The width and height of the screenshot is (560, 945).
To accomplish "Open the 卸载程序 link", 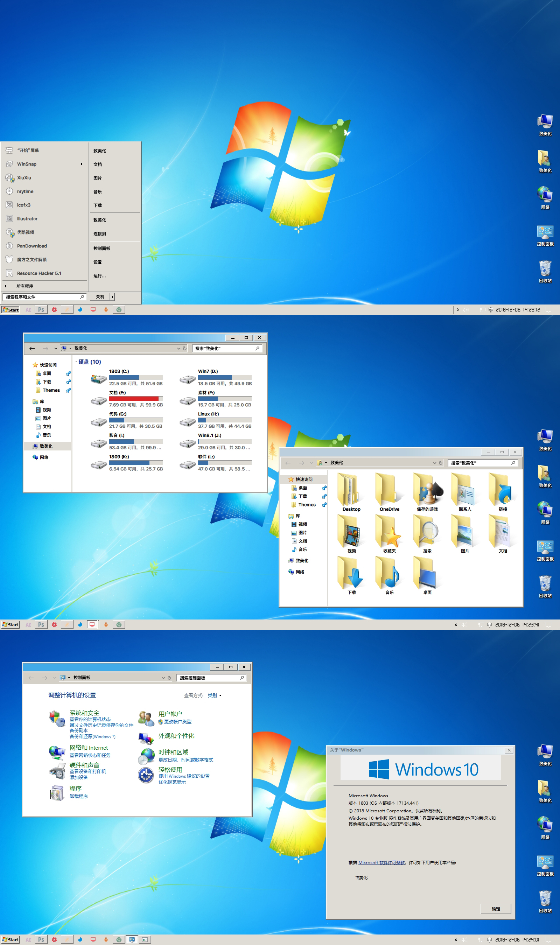I will [x=78, y=796].
